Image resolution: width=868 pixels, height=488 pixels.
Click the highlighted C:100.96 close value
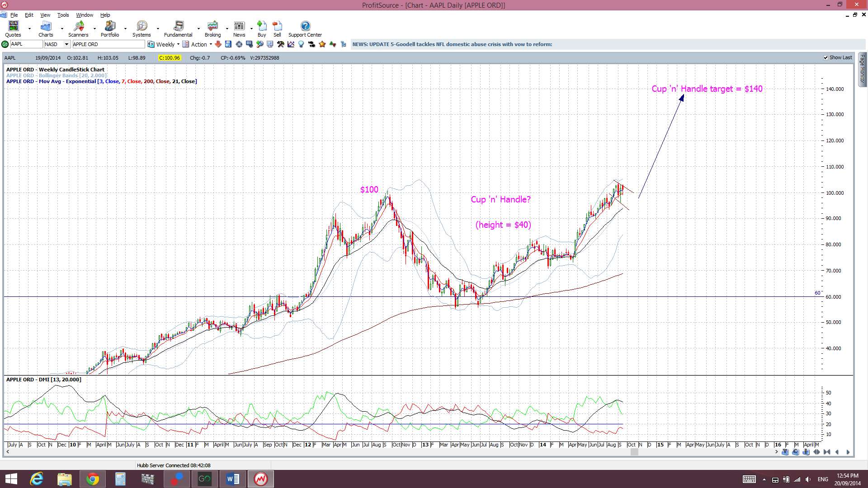tap(170, 58)
